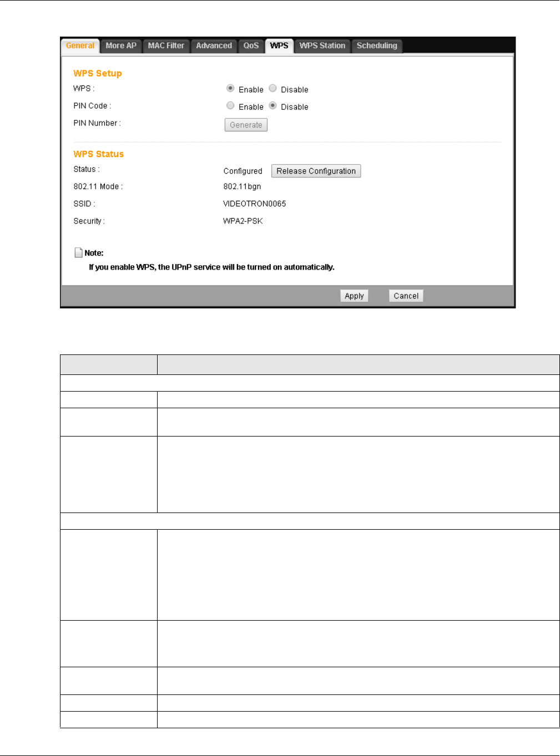Select Disable for PIN Code
The image size is (560, 756).
[273, 105]
